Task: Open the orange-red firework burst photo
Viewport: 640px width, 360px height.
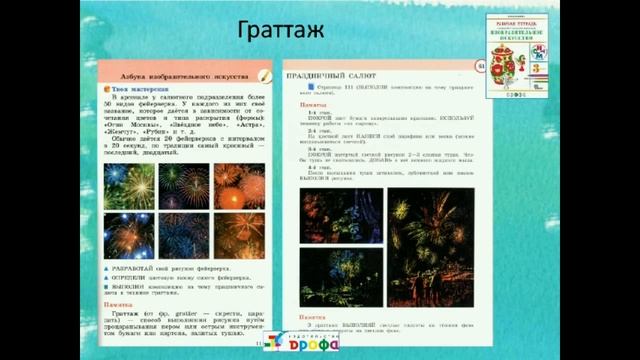Action: (239, 187)
